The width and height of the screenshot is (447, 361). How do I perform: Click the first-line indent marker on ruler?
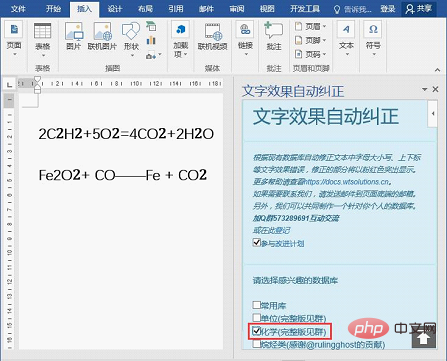click(37, 79)
